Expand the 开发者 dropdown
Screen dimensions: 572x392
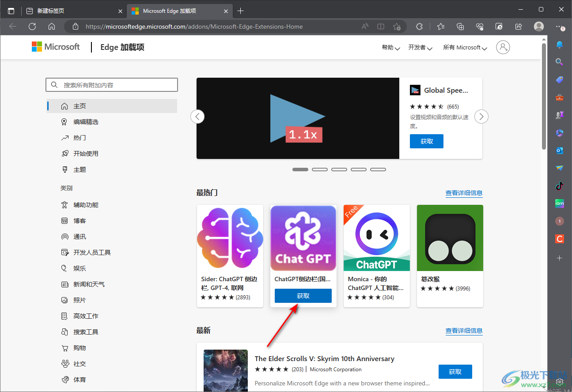point(420,47)
